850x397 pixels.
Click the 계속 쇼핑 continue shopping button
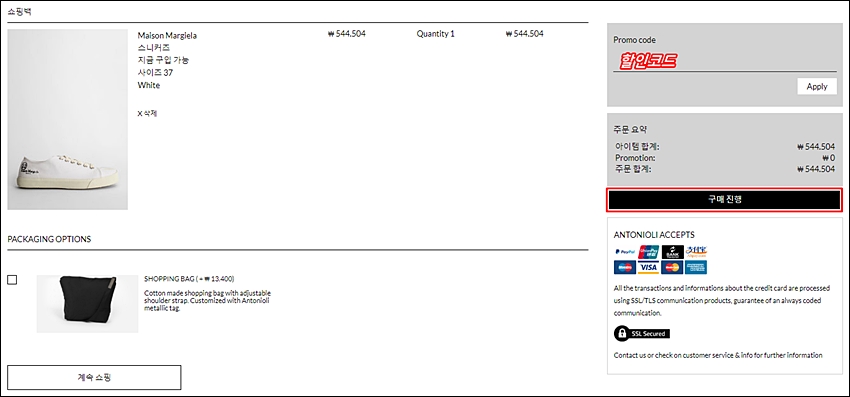(x=94, y=377)
